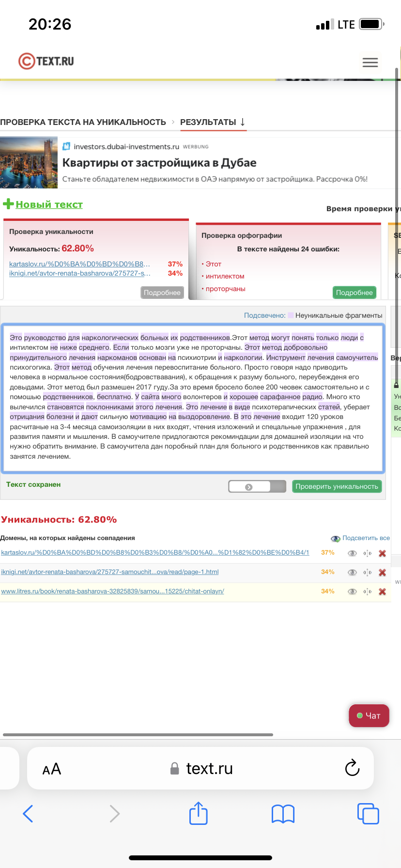Click error word Этот in spelling list
Image resolution: width=401 pixels, height=868 pixels.
[214, 264]
